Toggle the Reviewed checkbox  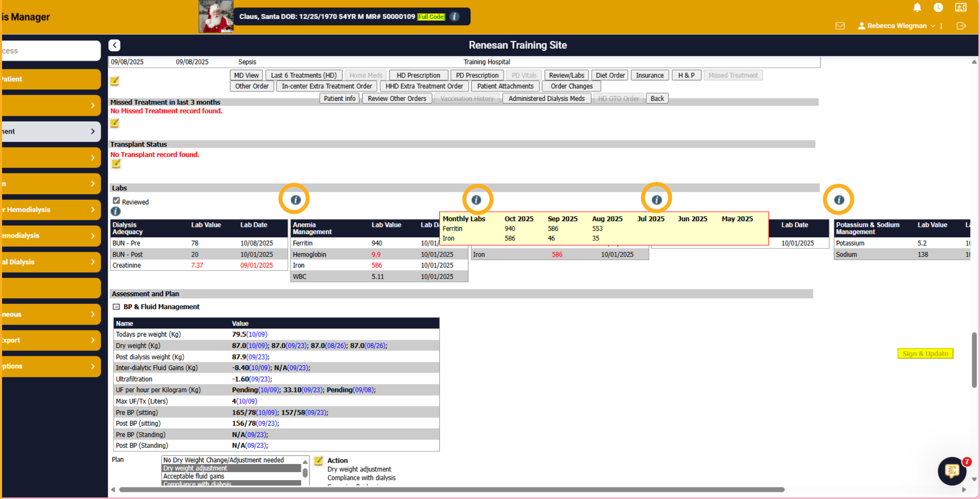(116, 201)
